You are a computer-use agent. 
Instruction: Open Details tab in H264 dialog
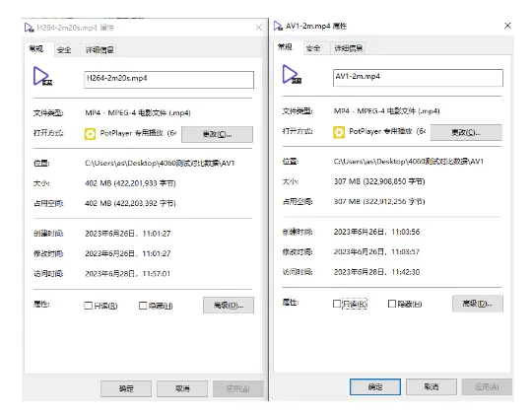pyautogui.click(x=100, y=50)
